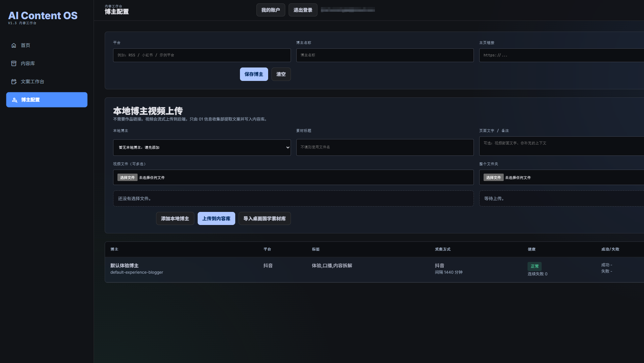Click the dropdown arrow of 本地博主 select

pos(288,147)
